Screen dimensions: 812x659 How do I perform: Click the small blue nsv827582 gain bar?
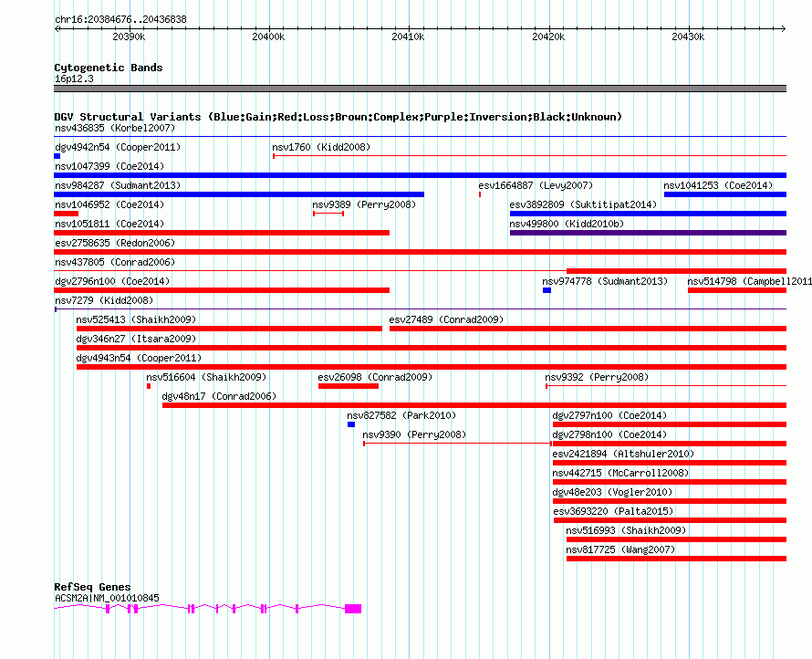[351, 424]
